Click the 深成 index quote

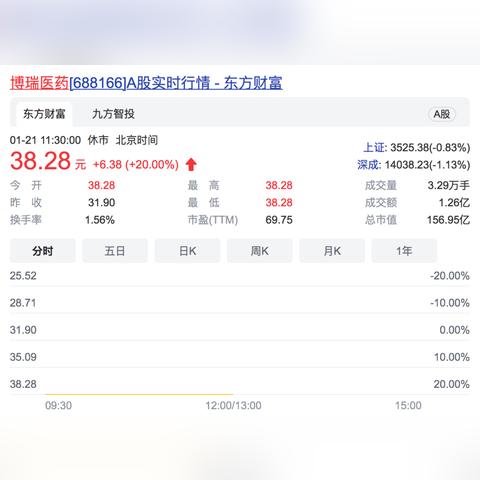coord(414,165)
